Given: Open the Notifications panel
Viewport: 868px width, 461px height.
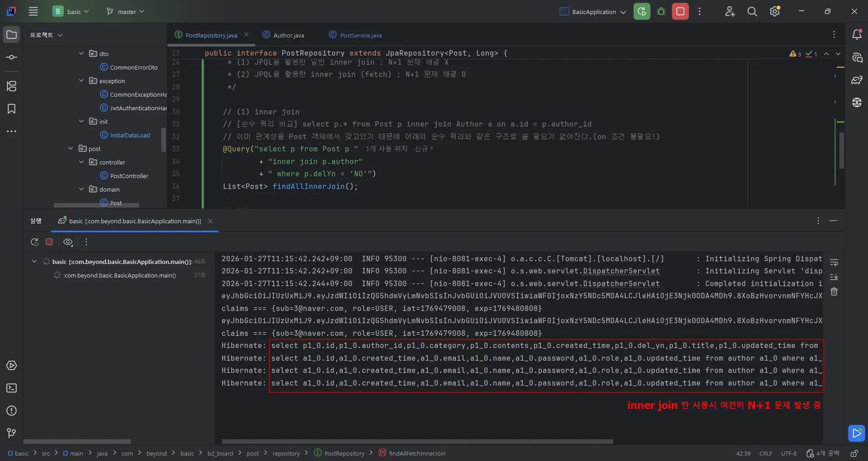Looking at the screenshot, I should [857, 35].
